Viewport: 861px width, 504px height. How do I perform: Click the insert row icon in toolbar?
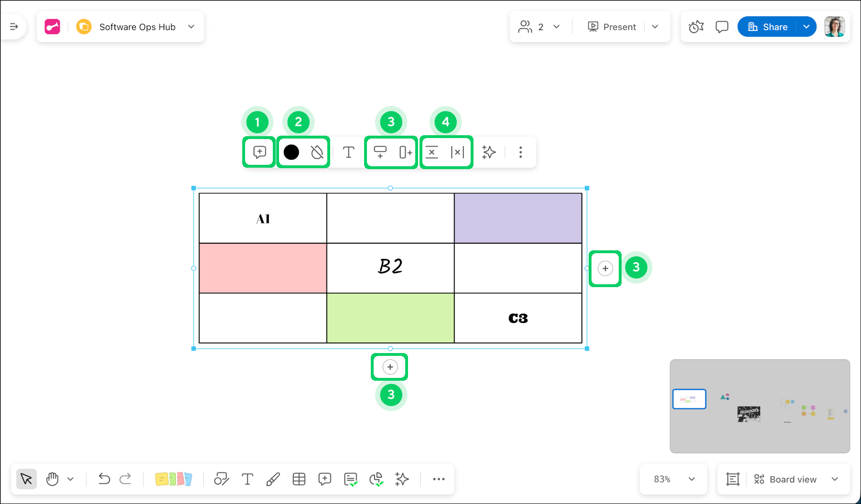380,152
